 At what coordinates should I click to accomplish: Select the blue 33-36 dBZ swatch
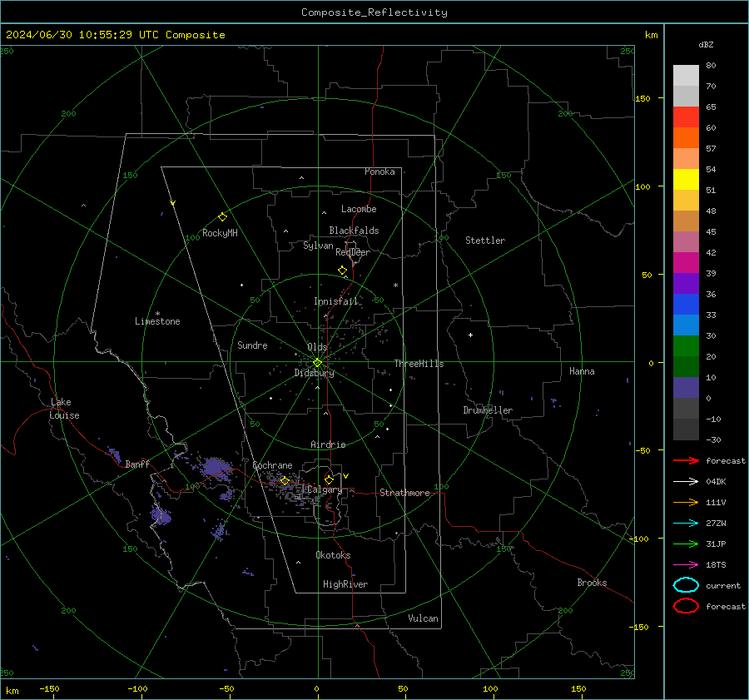[686, 305]
